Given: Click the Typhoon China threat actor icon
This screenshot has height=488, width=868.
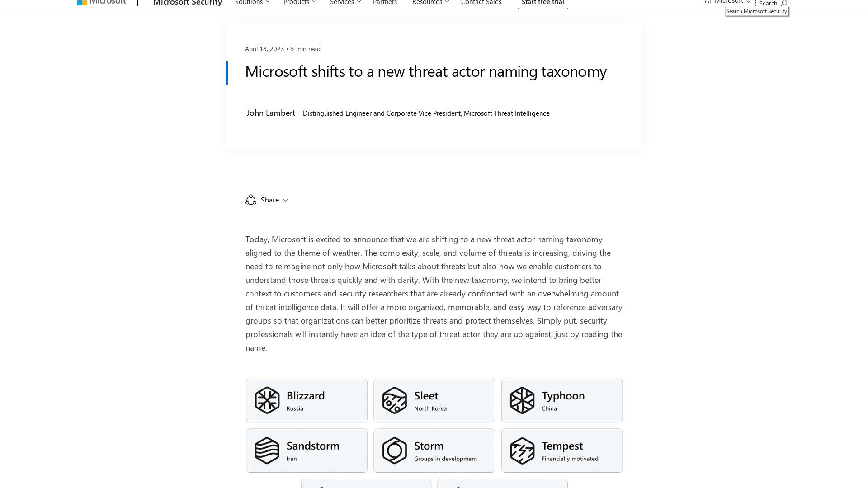Looking at the screenshot, I should pyautogui.click(x=522, y=400).
